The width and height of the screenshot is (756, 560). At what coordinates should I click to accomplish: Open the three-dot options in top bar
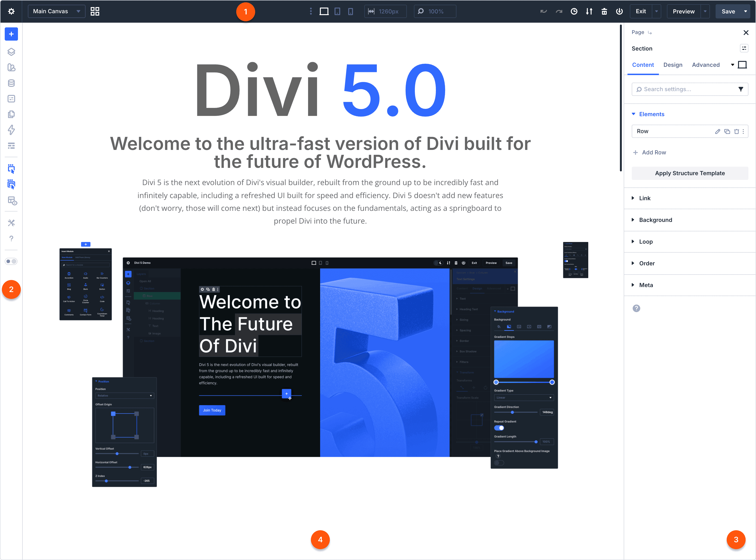point(311,12)
